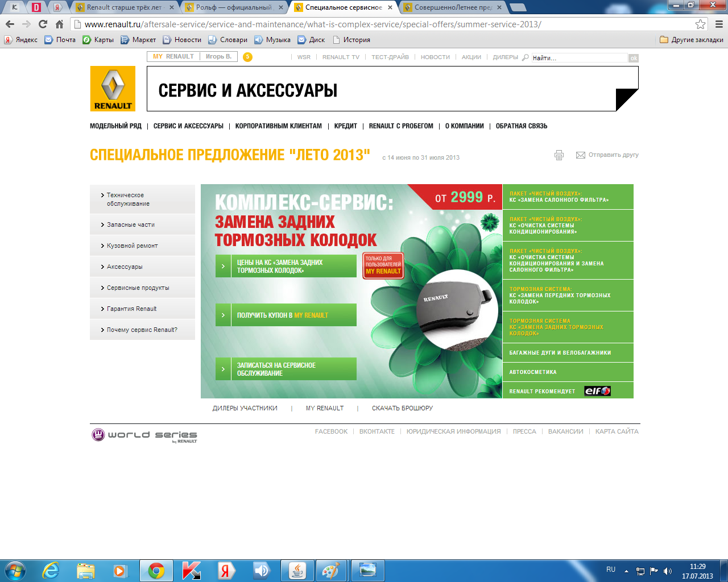Show hidden system tray icons
Image resolution: width=728 pixels, height=582 pixels.
[x=626, y=571]
